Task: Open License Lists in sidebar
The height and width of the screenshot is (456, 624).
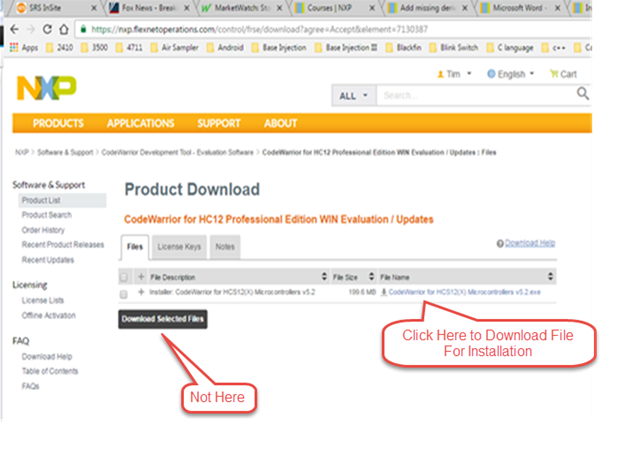Action: click(43, 300)
